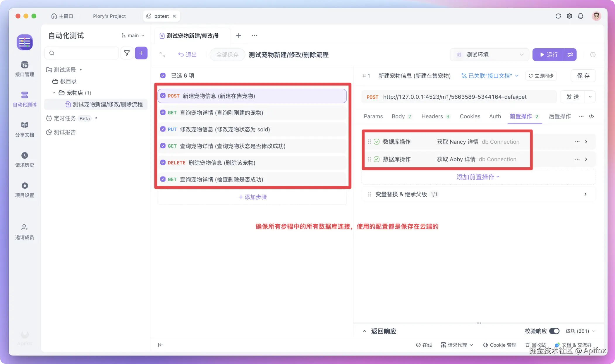This screenshot has width=615, height=364.
Task: Click the 运行 run button
Action: click(548, 55)
